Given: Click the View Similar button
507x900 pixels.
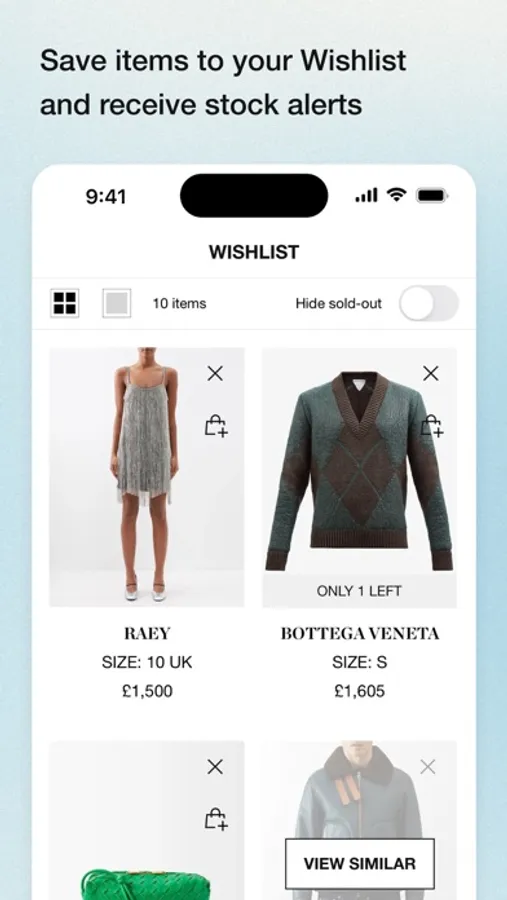Looking at the screenshot, I should coord(359,863).
